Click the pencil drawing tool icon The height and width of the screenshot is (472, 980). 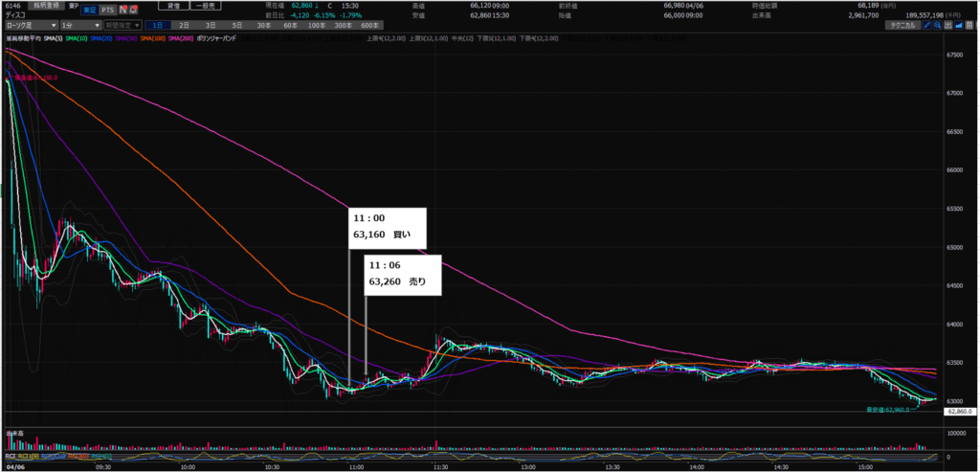coord(926,25)
